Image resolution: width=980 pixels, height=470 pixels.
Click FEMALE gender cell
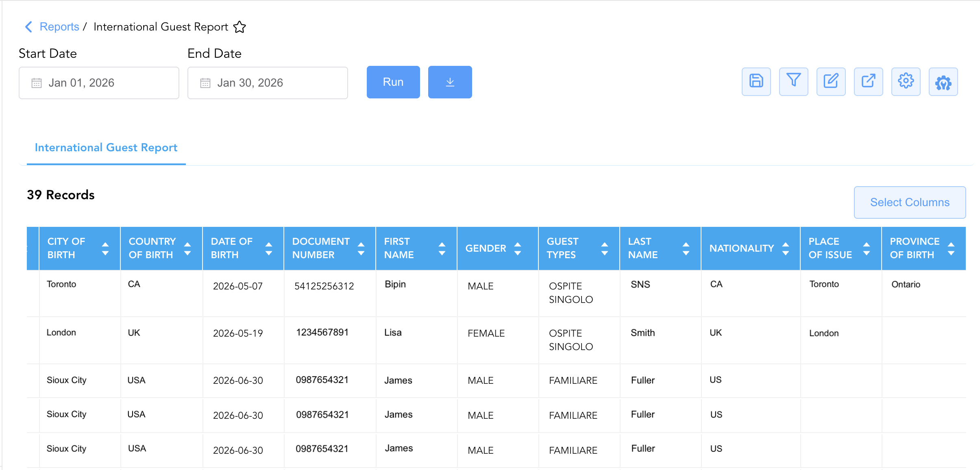click(x=486, y=333)
